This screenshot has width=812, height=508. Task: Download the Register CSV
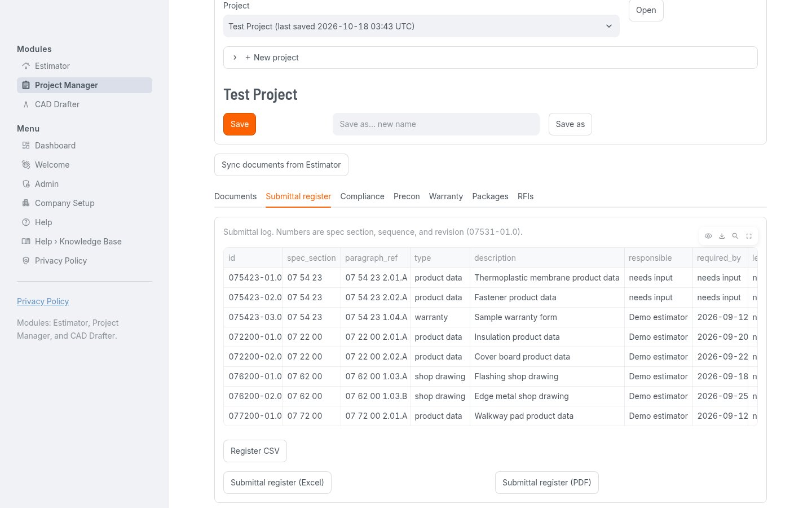255,451
